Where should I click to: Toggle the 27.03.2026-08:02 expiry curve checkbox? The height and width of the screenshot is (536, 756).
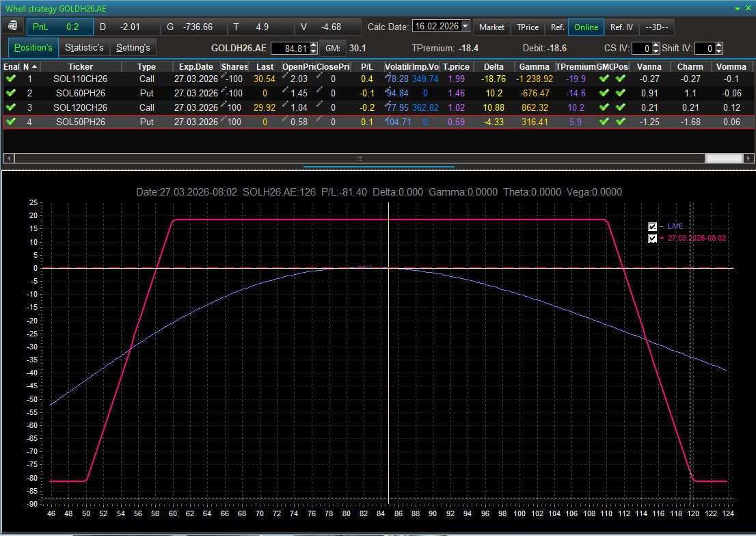click(653, 239)
